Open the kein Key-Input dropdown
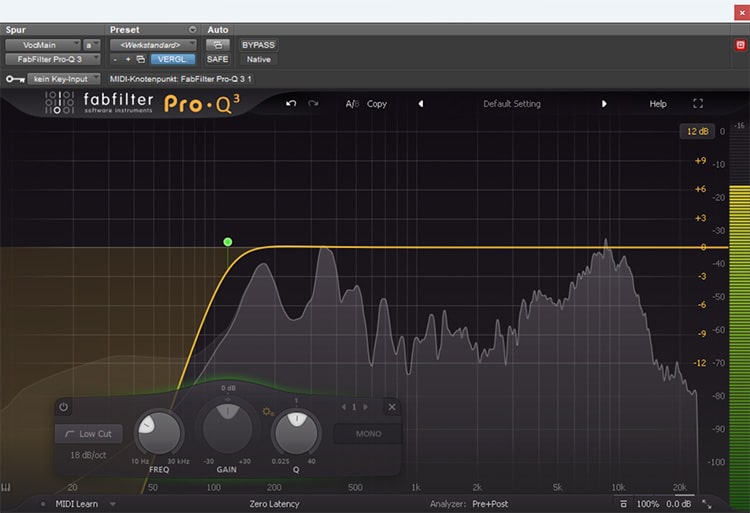Image resolution: width=750 pixels, height=513 pixels. [64, 79]
